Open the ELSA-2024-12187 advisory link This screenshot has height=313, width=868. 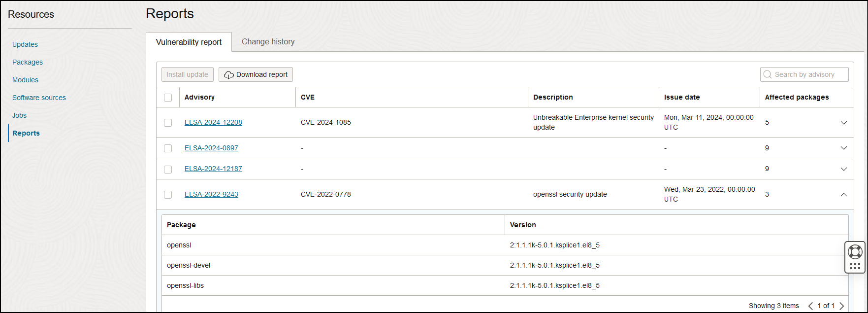(x=213, y=169)
